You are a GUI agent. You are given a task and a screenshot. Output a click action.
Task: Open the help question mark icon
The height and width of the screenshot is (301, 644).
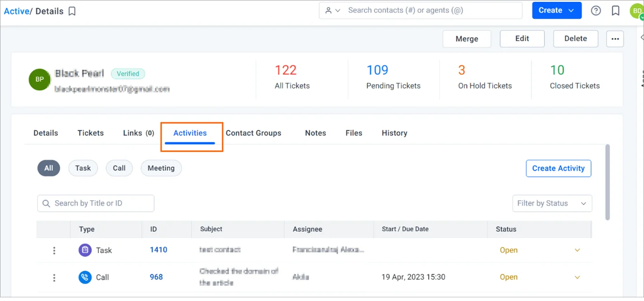point(596,10)
